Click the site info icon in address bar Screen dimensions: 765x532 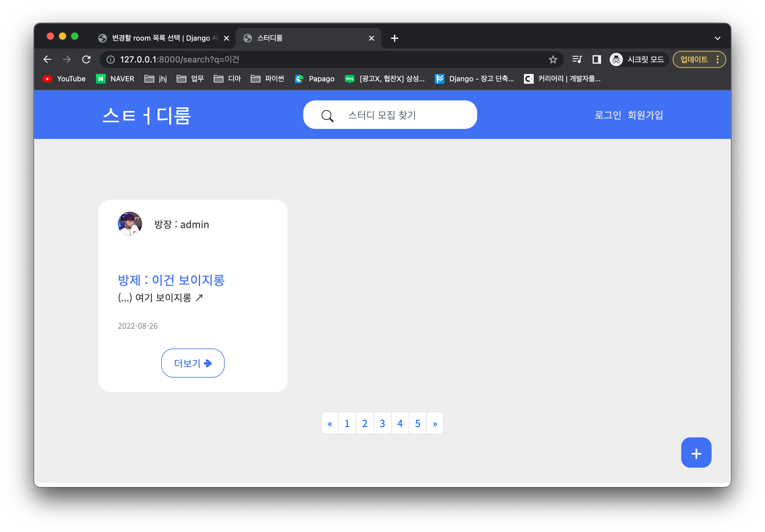tap(110, 59)
